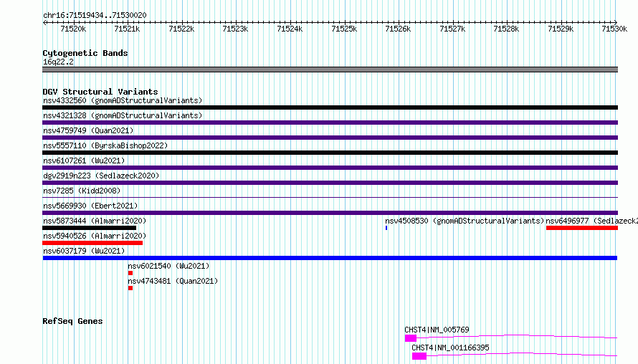Click the magenta exon box of CHST4|NM_001166395

tap(419, 356)
